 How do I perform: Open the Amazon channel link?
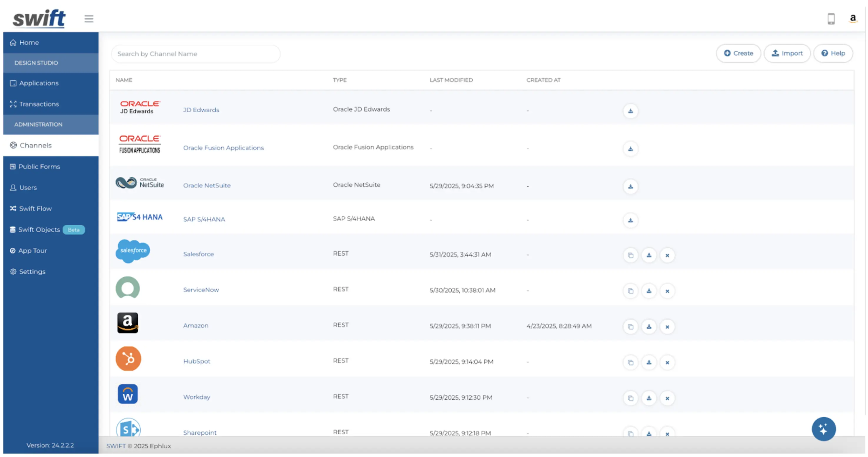(196, 325)
